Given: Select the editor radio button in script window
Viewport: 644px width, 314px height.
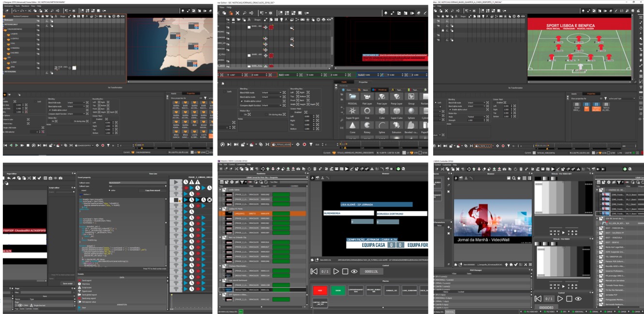Looking at the screenshot, I should [109, 190].
